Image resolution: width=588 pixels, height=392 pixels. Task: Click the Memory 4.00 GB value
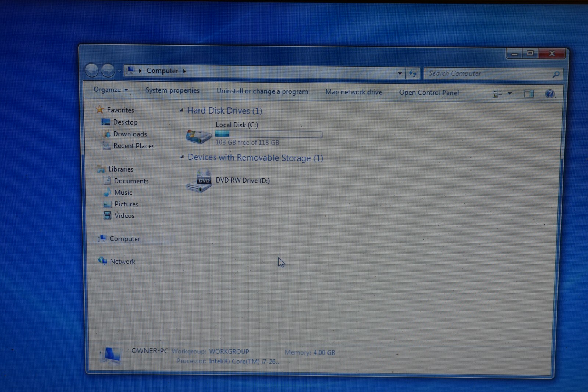pyautogui.click(x=324, y=353)
